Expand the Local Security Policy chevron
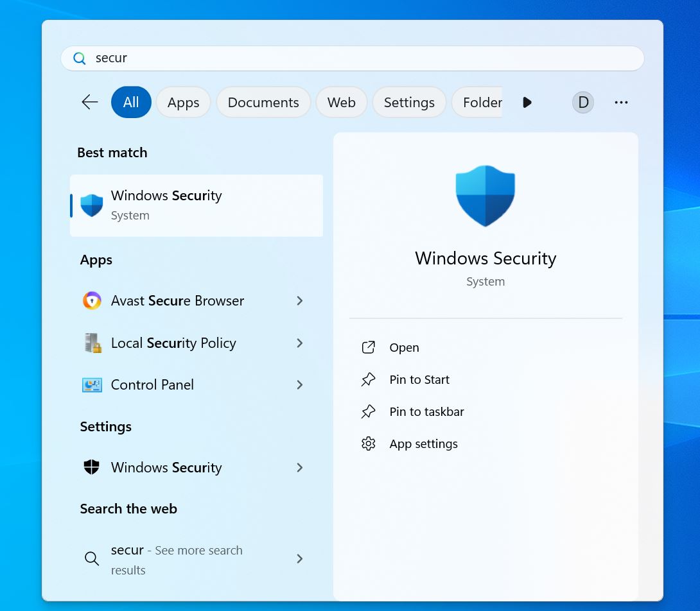The width and height of the screenshot is (700, 611). pyautogui.click(x=299, y=343)
